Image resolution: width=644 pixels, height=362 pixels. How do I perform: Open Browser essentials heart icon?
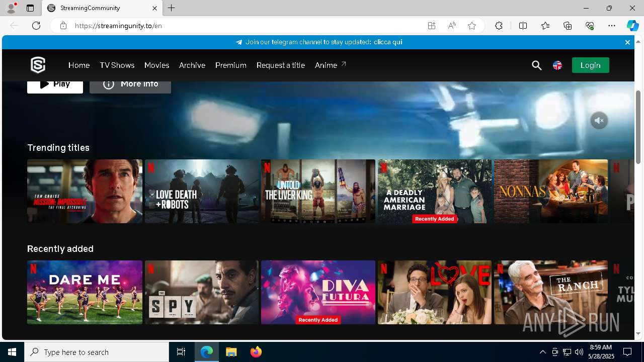[x=590, y=26]
